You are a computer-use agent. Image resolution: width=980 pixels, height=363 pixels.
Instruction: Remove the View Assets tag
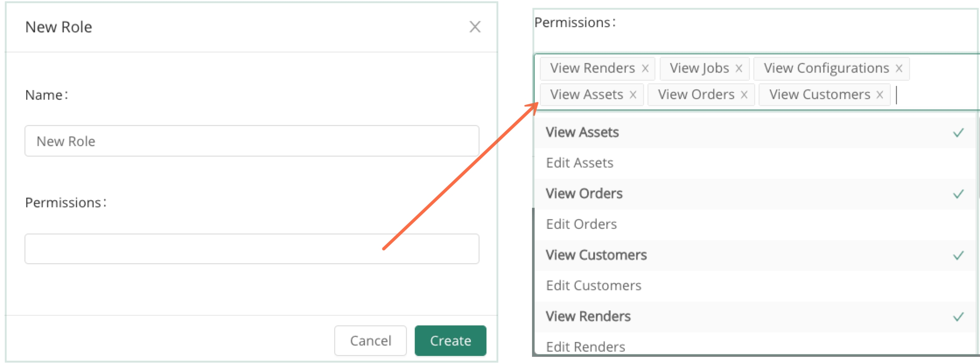[x=633, y=95]
